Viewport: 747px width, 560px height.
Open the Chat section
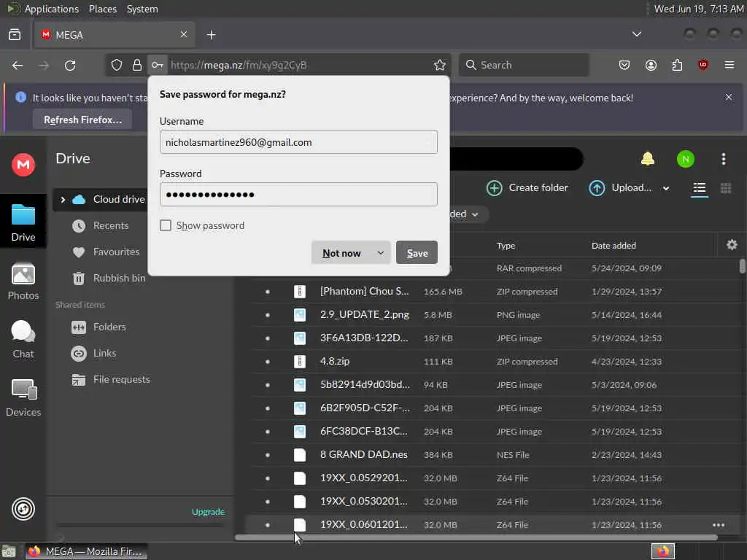coord(23,339)
